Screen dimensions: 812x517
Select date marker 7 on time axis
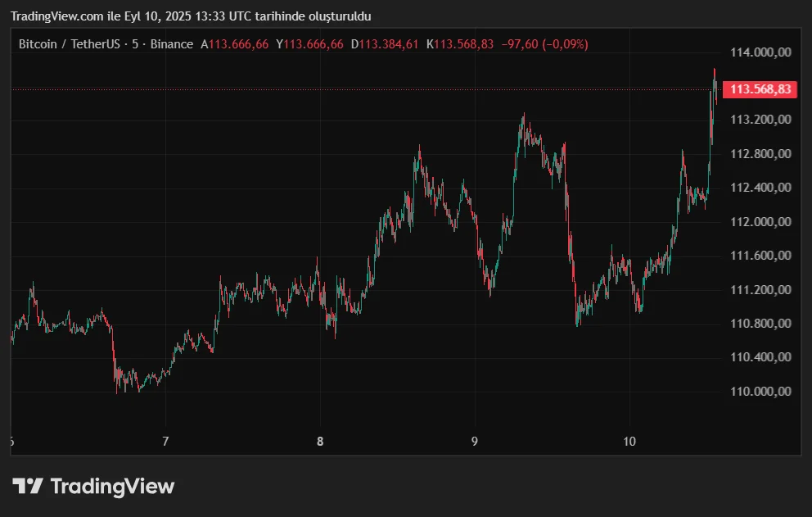click(x=165, y=442)
